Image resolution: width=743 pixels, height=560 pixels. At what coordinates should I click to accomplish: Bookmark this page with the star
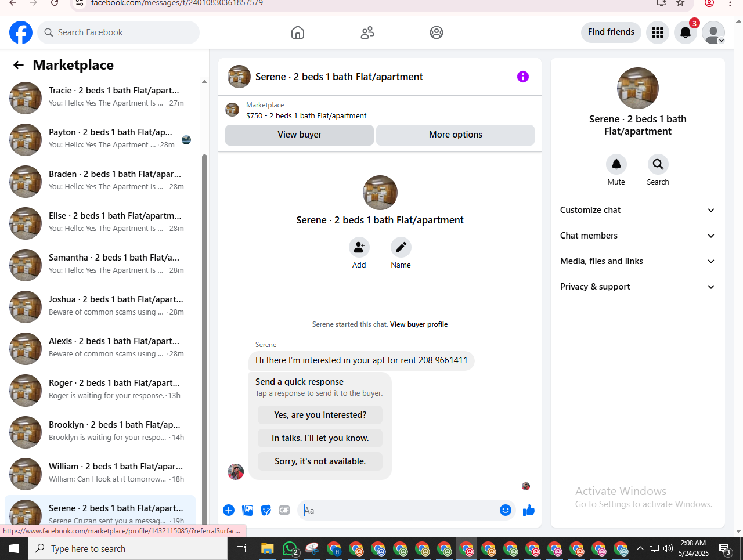tap(680, 3)
